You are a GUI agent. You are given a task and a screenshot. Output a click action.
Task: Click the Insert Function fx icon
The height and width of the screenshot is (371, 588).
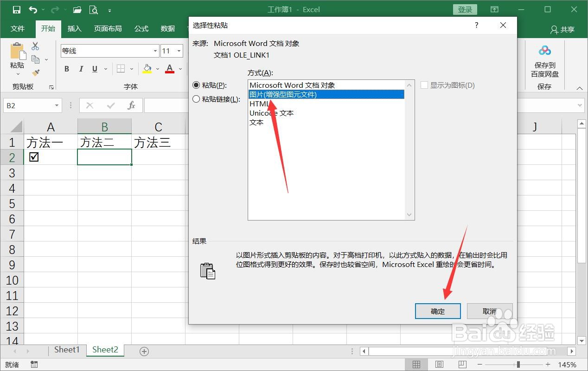click(x=131, y=106)
